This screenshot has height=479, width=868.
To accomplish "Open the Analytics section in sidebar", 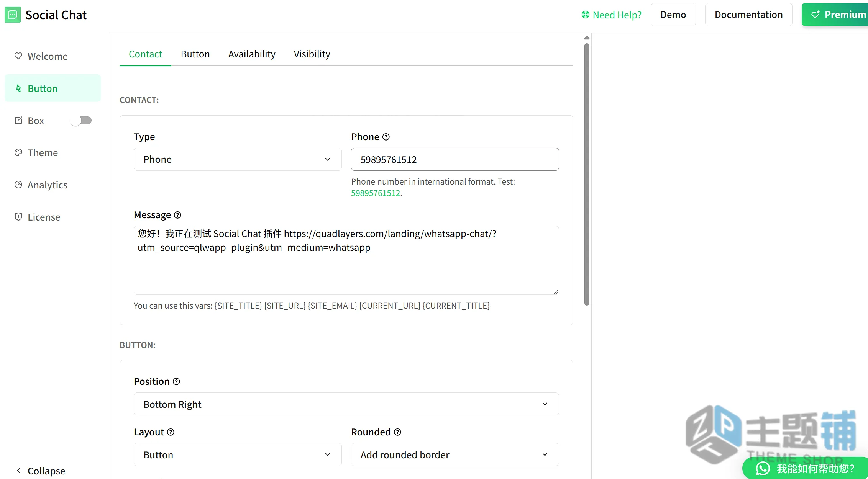I will (53, 185).
